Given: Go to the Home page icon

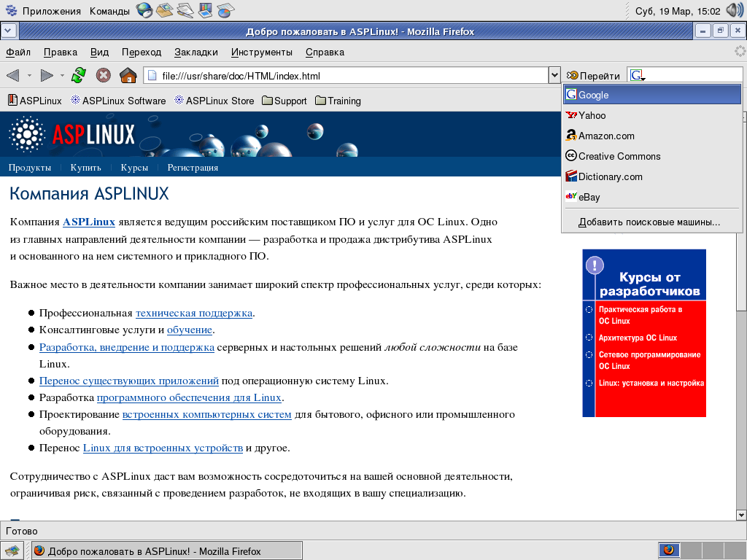Looking at the screenshot, I should coord(128,75).
